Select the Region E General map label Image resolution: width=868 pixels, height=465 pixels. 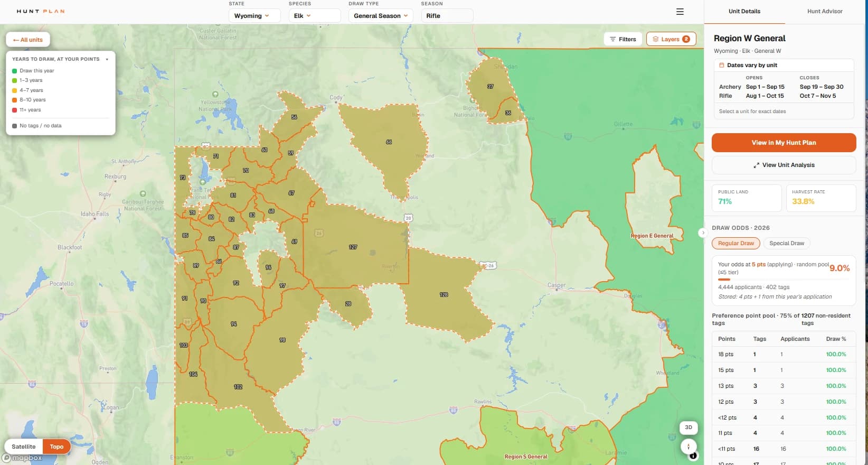click(652, 236)
